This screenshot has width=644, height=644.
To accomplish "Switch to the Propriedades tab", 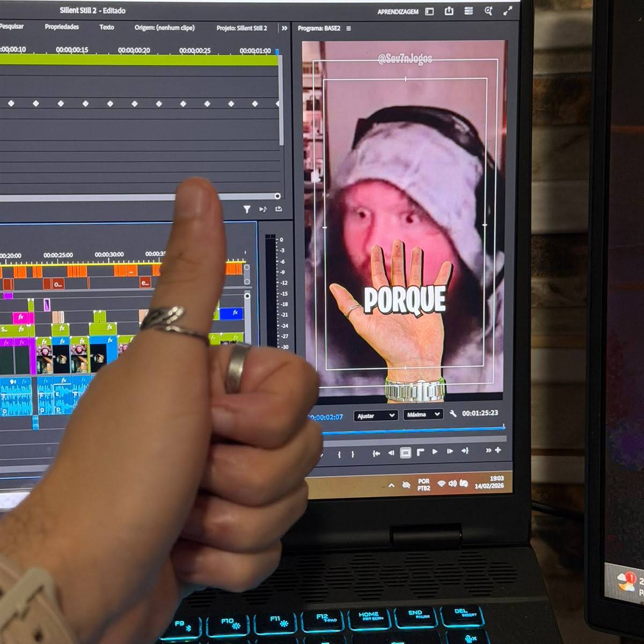I will point(62,27).
